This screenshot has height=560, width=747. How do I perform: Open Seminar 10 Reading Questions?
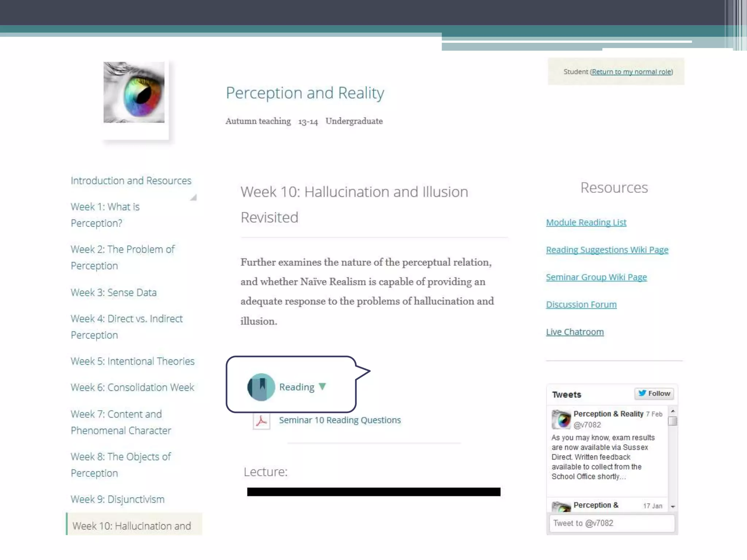(340, 420)
